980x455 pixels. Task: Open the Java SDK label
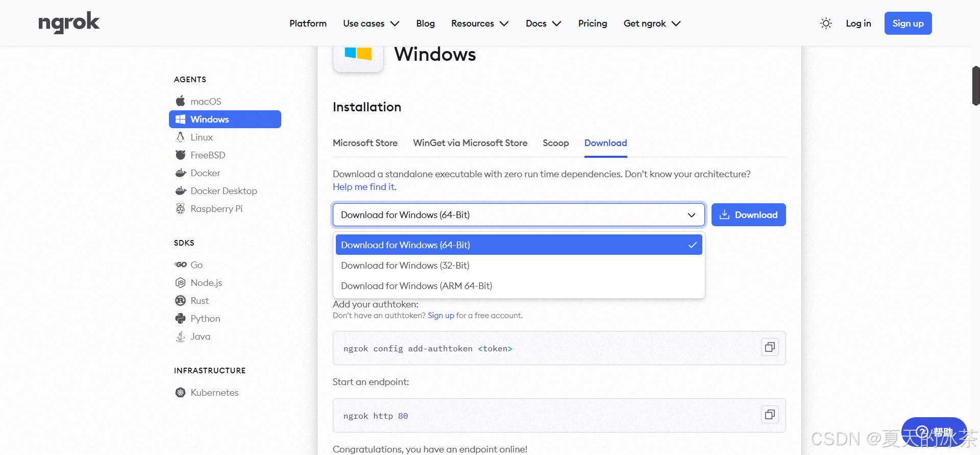pos(200,336)
